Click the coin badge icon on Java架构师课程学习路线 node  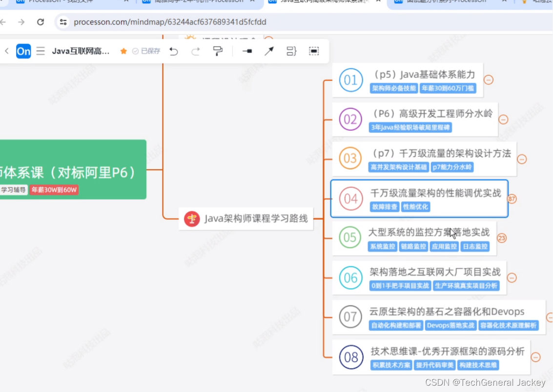[x=191, y=219]
